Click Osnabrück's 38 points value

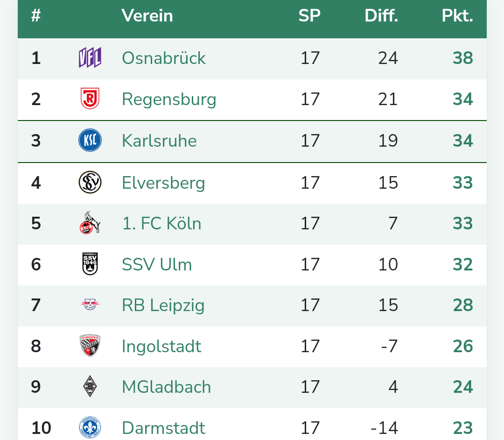[x=462, y=58]
